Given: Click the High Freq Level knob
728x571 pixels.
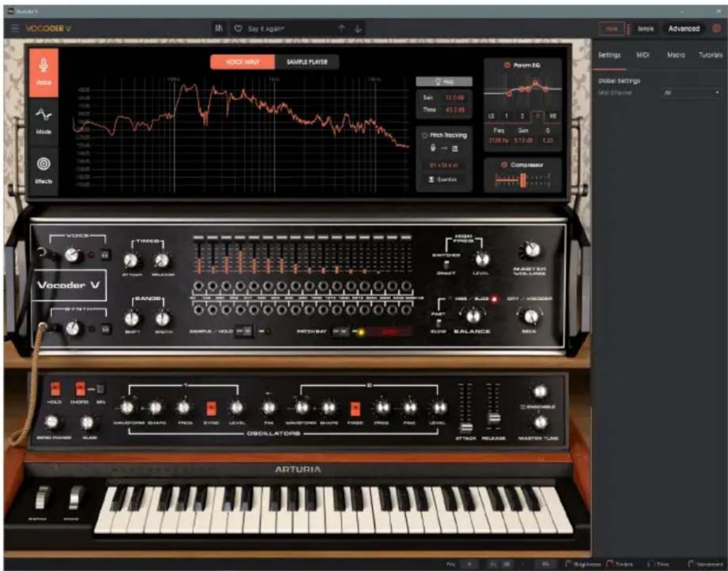Looking at the screenshot, I should [483, 258].
